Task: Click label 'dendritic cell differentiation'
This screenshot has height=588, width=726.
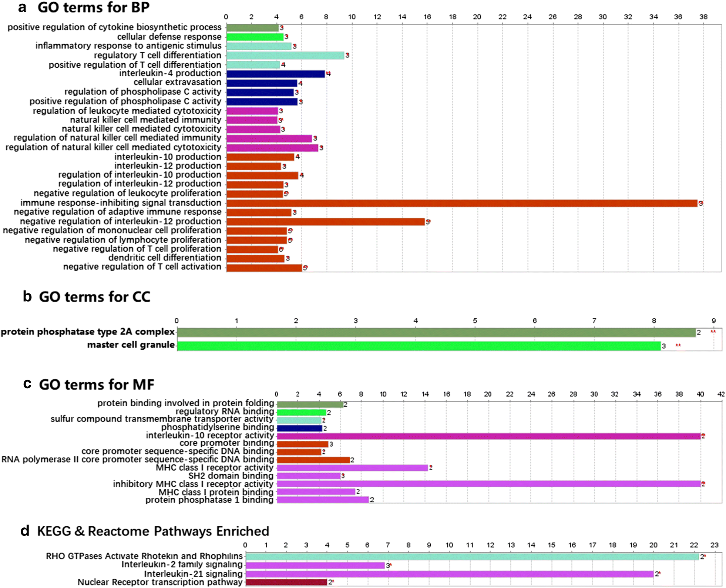Action: [x=165, y=258]
